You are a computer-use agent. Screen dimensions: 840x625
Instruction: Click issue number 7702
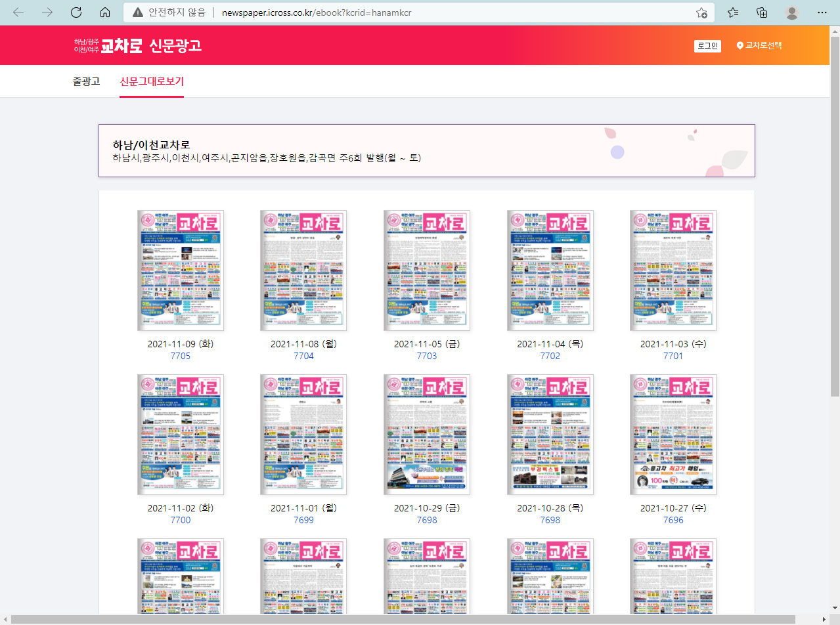click(x=550, y=356)
